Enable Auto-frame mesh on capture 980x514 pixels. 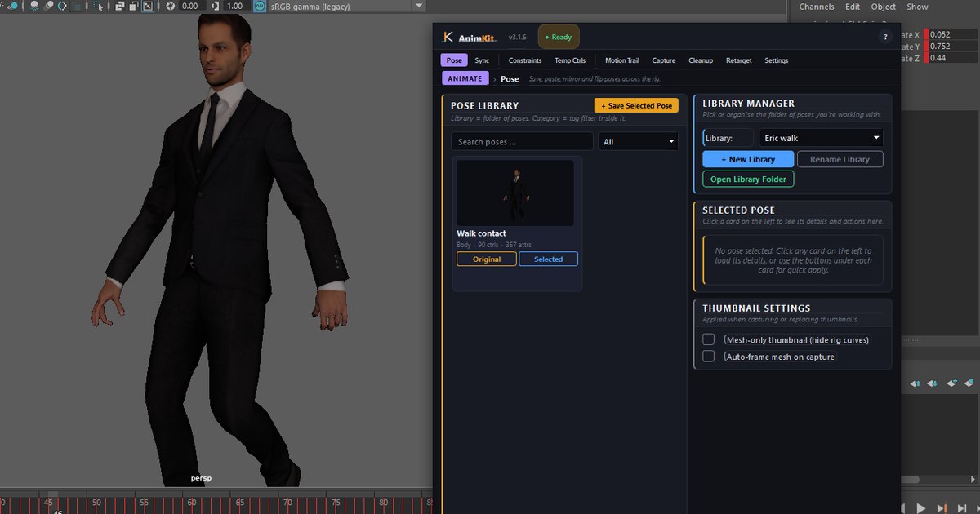(709, 357)
